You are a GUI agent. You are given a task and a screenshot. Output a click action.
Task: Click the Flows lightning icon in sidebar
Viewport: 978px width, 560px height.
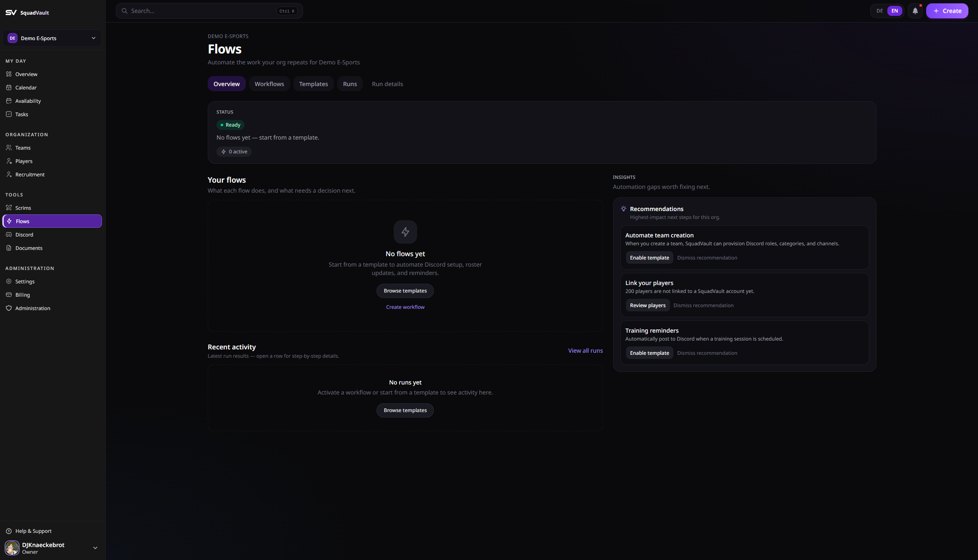(x=9, y=221)
